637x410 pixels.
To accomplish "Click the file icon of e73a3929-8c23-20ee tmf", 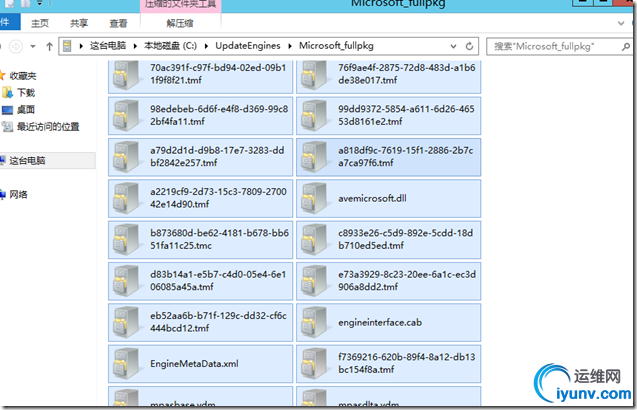I will 314,281.
